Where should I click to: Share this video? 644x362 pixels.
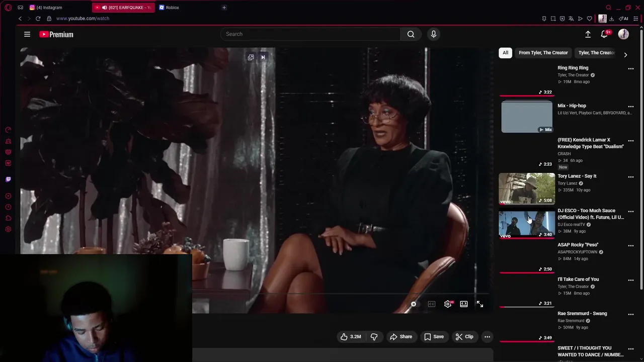click(x=400, y=337)
